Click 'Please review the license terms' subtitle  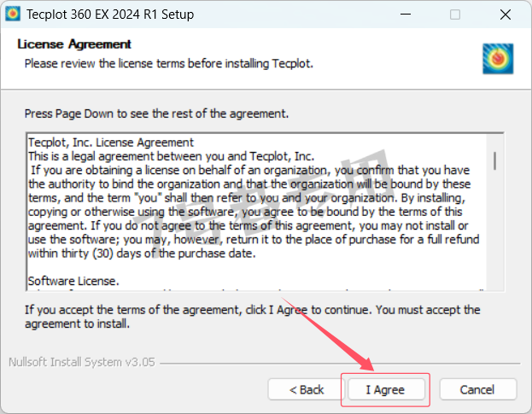[x=168, y=63]
